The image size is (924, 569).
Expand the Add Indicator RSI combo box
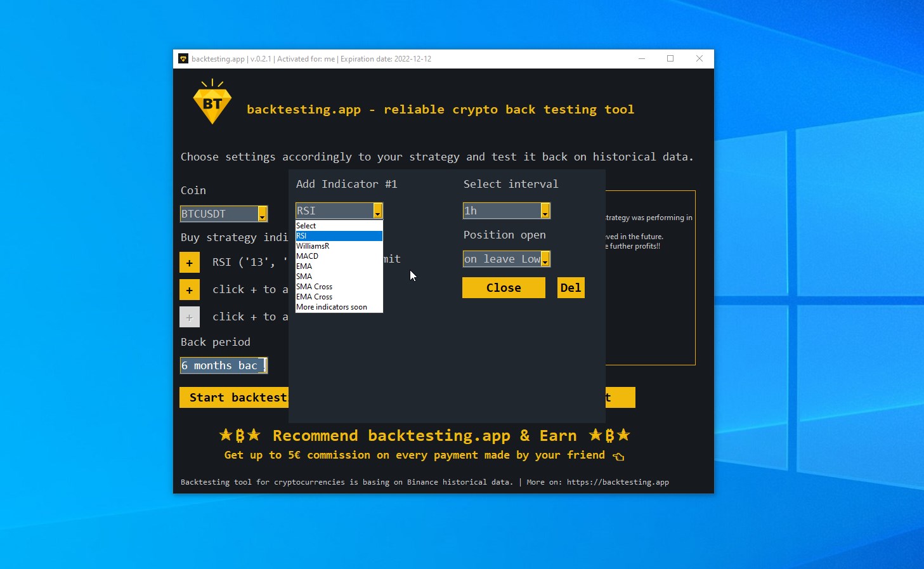[339, 211]
